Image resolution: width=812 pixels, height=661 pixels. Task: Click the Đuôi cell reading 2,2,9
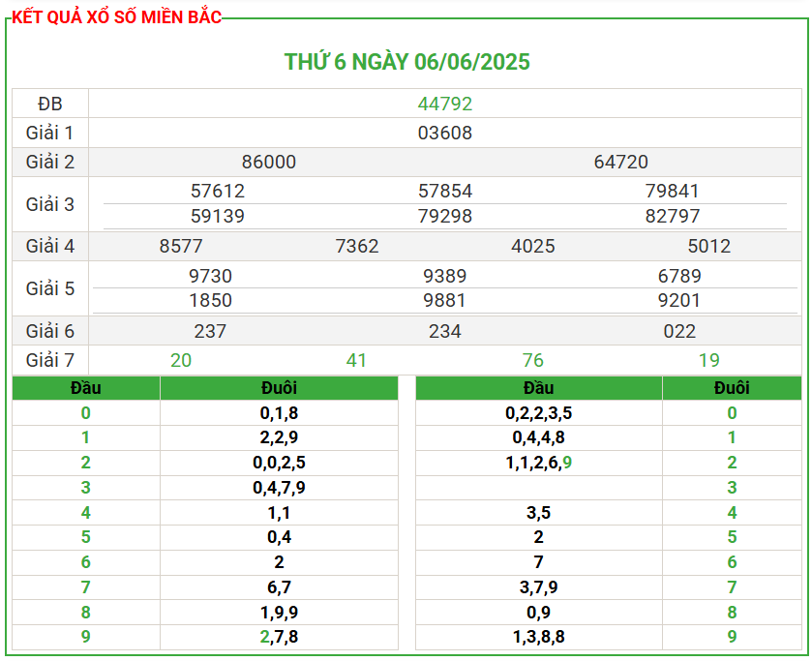(x=279, y=437)
